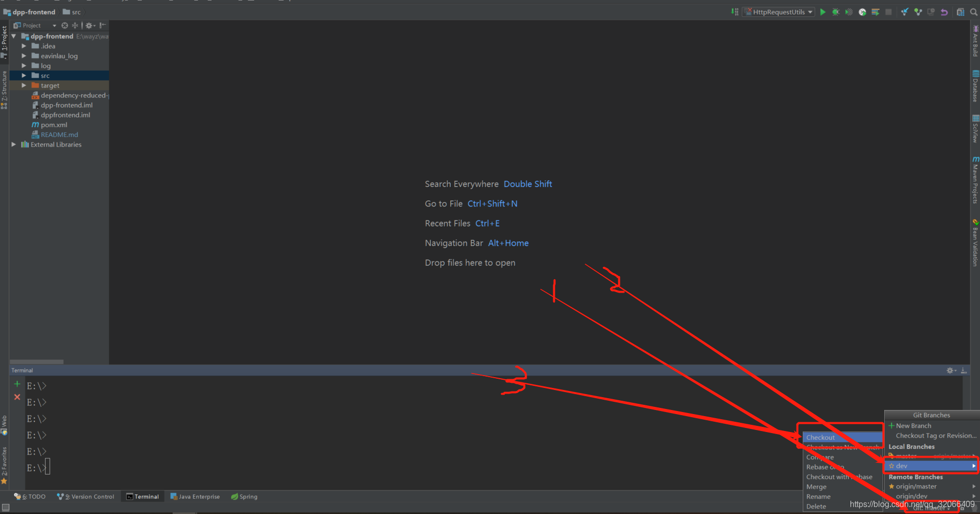980x514 pixels.
Task: Click Show History clock icon in toolbar
Action: 931,12
